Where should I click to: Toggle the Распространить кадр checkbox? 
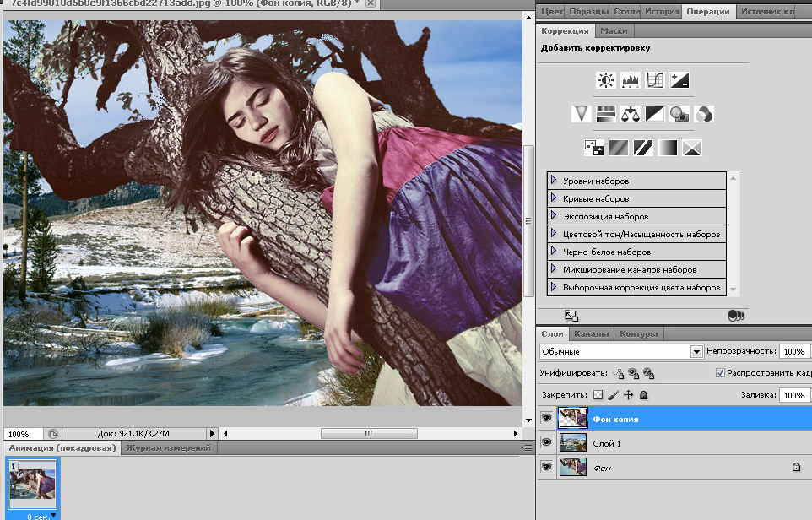point(720,373)
